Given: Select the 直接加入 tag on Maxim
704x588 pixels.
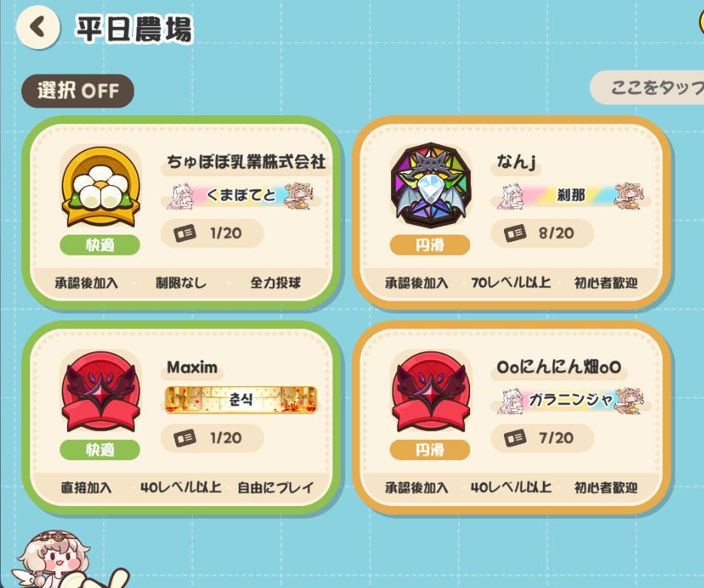Looking at the screenshot, I should point(86,487).
